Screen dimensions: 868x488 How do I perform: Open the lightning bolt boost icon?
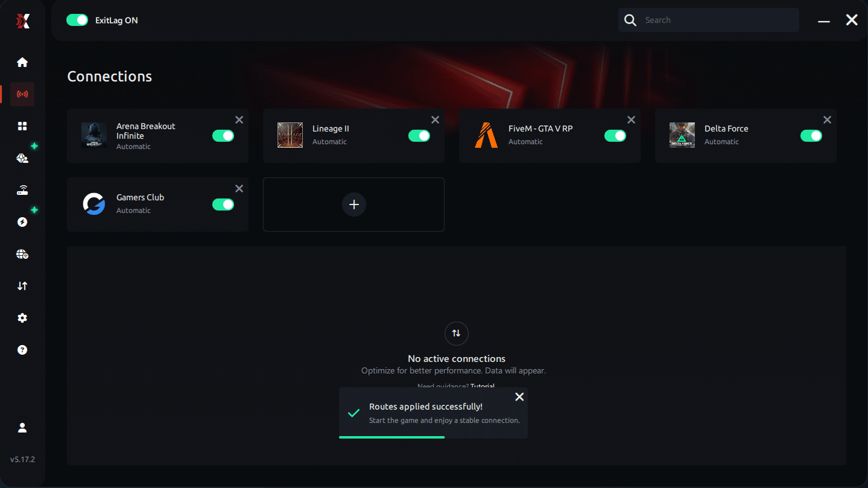[22, 222]
